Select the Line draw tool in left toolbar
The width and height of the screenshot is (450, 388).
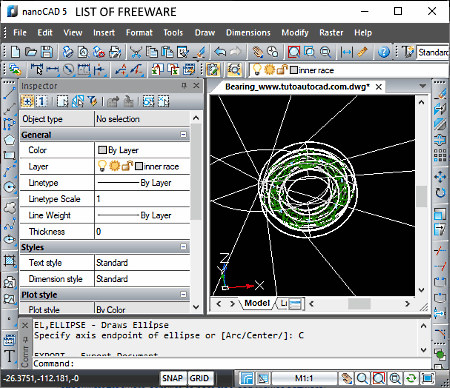click(x=10, y=93)
